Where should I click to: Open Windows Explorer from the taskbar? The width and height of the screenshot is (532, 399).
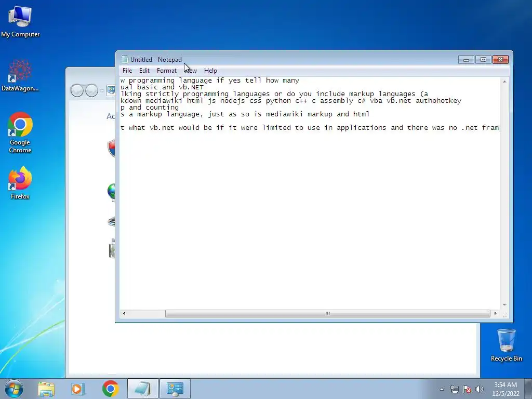46,389
